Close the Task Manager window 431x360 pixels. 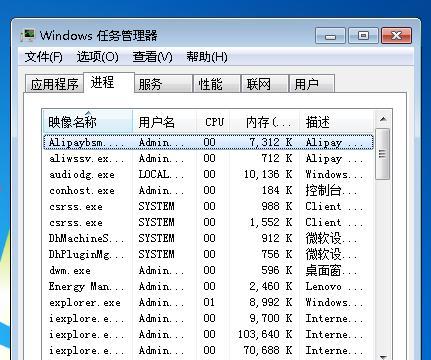click(396, 35)
